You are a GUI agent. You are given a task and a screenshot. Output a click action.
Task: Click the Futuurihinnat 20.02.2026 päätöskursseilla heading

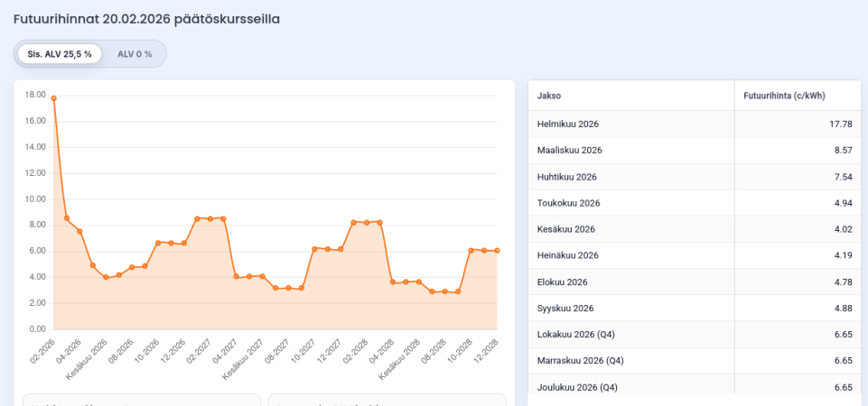click(146, 19)
